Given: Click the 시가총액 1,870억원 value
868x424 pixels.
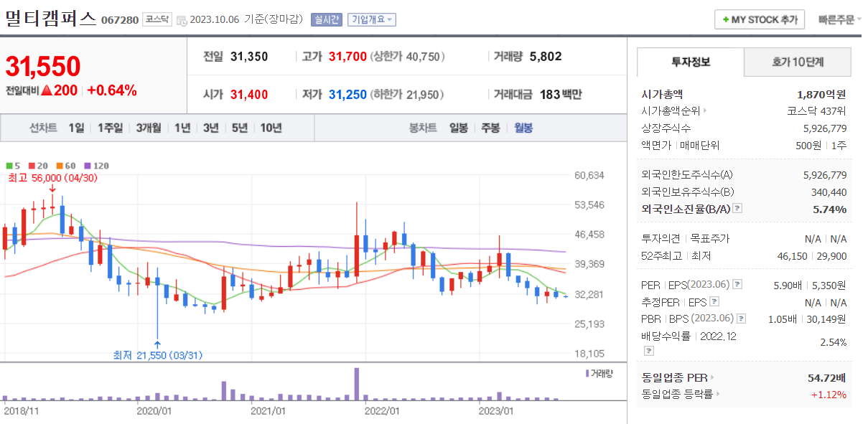Looking at the screenshot, I should (821, 94).
